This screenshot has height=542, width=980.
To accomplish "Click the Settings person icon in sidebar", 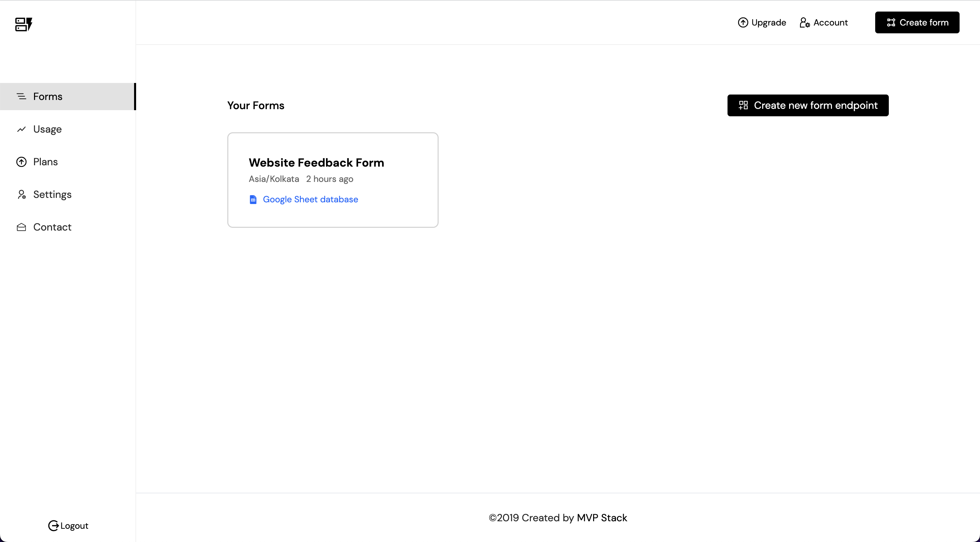I will point(21,194).
